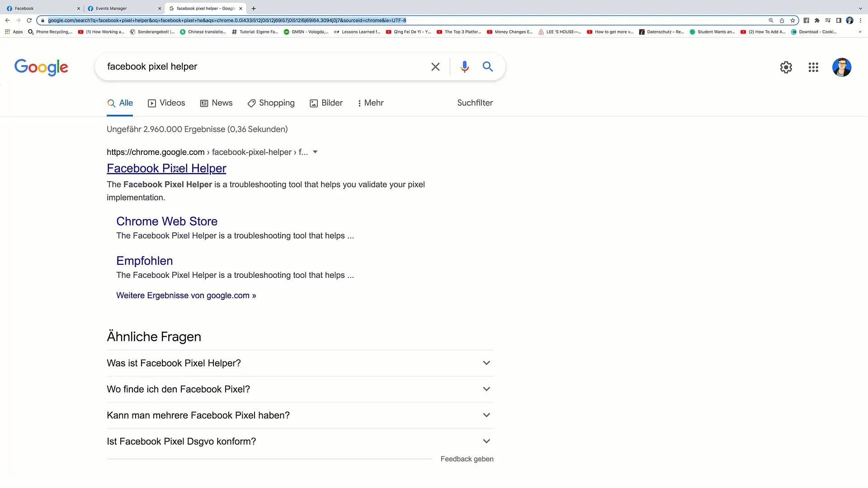Open the 'Tutorial: Eigene Fa...' bookmark
The width and height of the screenshot is (868, 488).
click(255, 32)
